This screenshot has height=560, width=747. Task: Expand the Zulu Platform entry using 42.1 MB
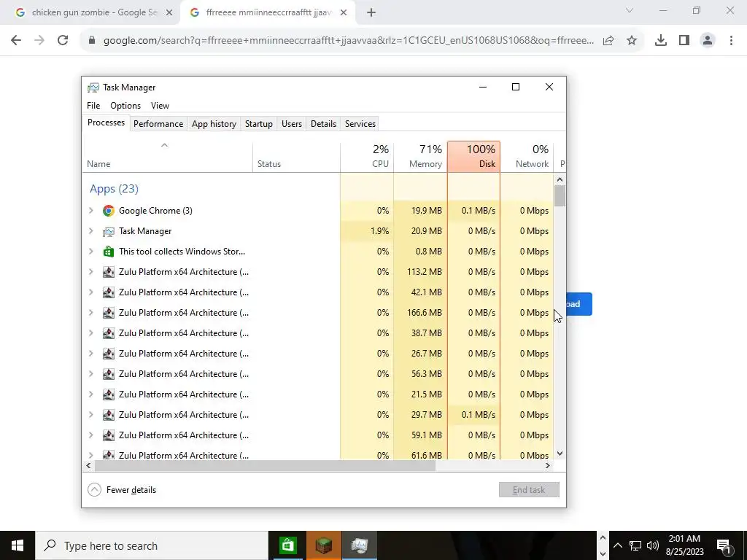point(91,292)
